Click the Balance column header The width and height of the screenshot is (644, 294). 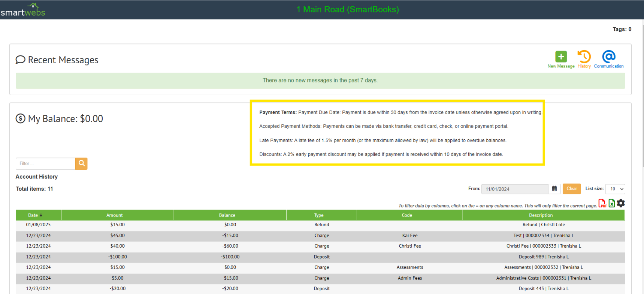(x=227, y=215)
